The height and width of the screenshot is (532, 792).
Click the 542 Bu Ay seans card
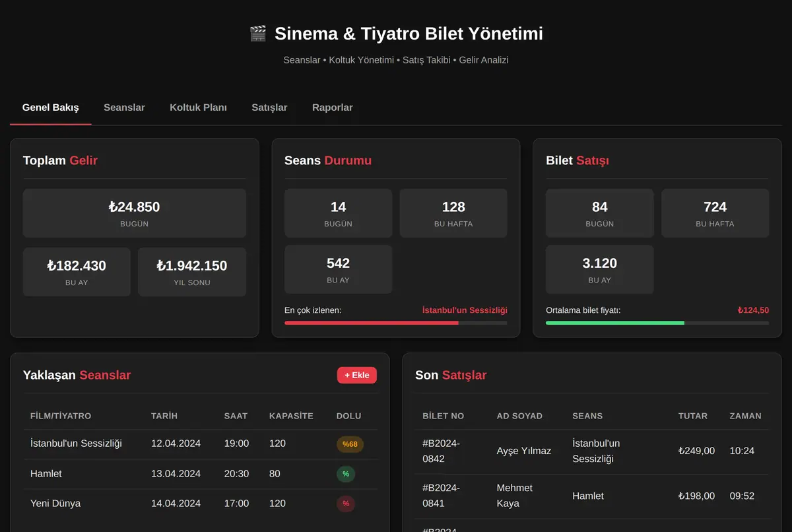338,269
